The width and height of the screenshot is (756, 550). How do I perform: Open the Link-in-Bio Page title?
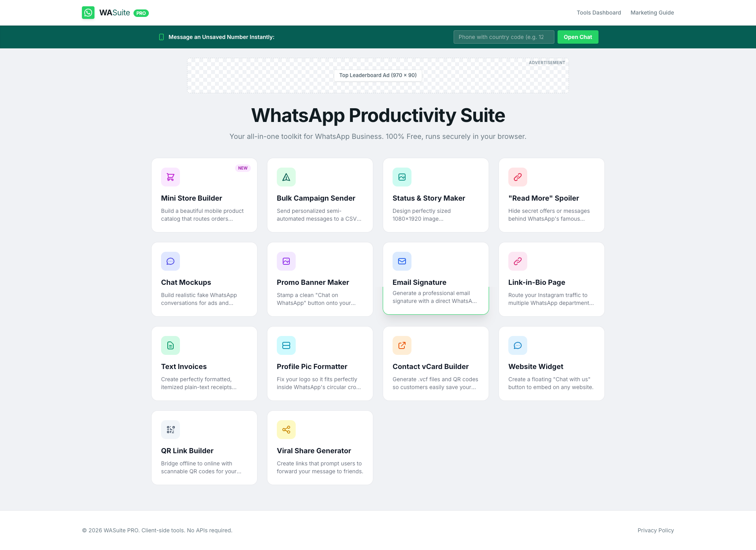[537, 282]
